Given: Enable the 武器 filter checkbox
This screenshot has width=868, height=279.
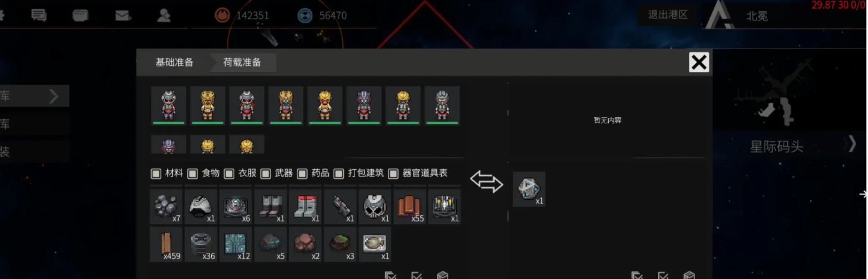Looking at the screenshot, I should point(266,174).
